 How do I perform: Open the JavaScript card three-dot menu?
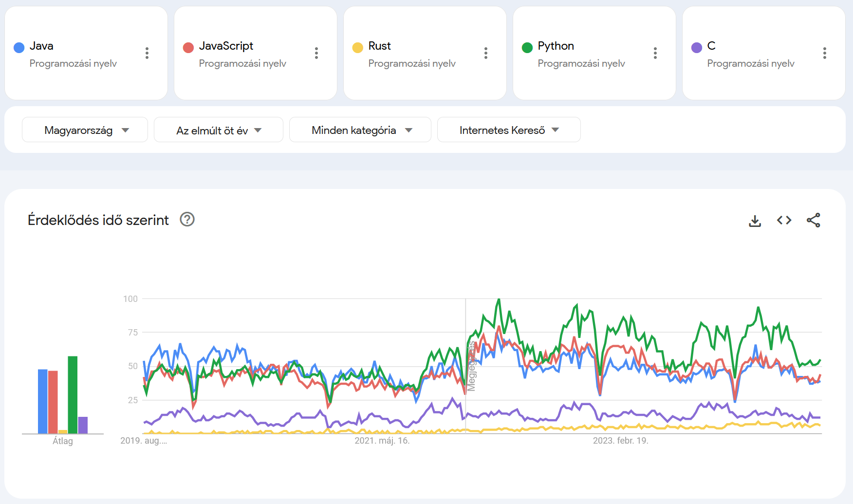point(316,53)
